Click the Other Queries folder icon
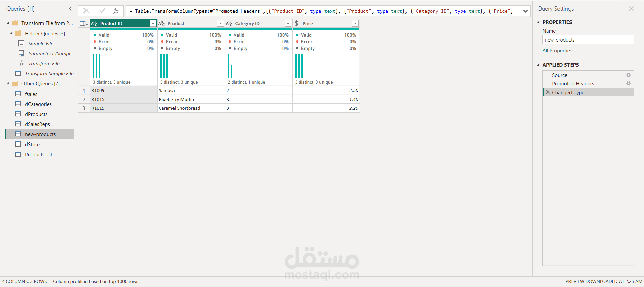Screen dimensions: 644x287 (x=15, y=83)
